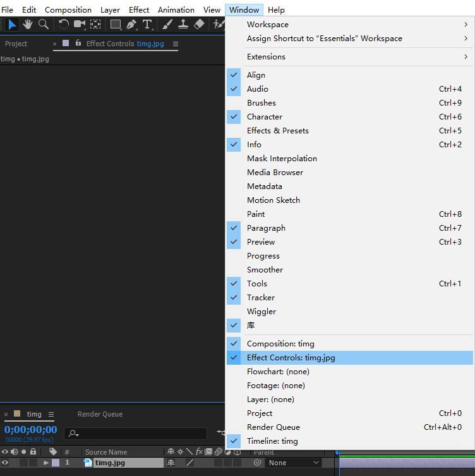Select the Clone Stamp tool
The height and width of the screenshot is (476, 475).
183,24
